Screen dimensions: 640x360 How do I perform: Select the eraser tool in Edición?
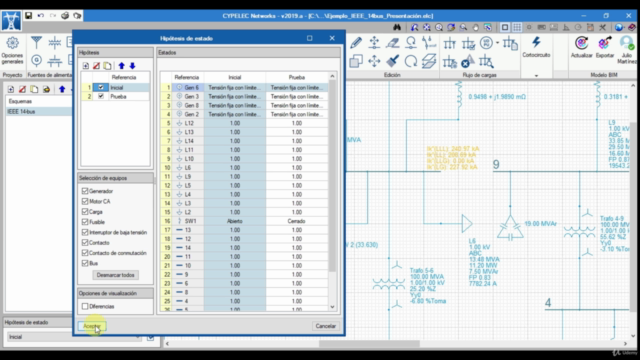click(393, 42)
